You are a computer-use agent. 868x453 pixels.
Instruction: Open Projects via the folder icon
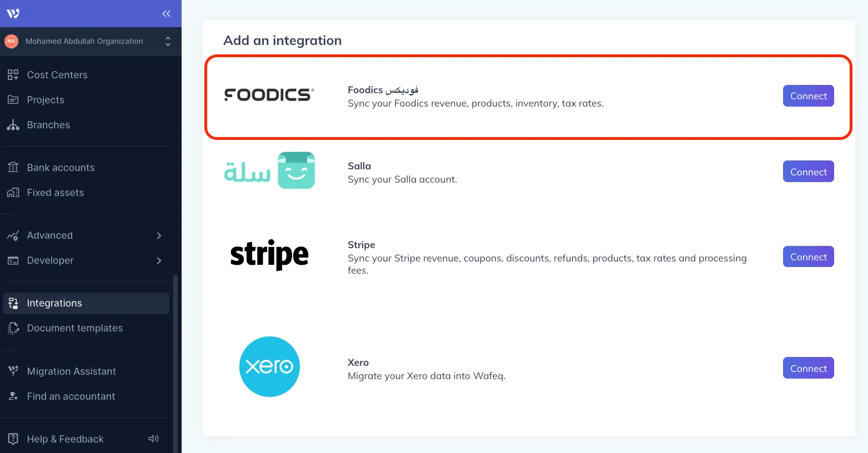(13, 99)
